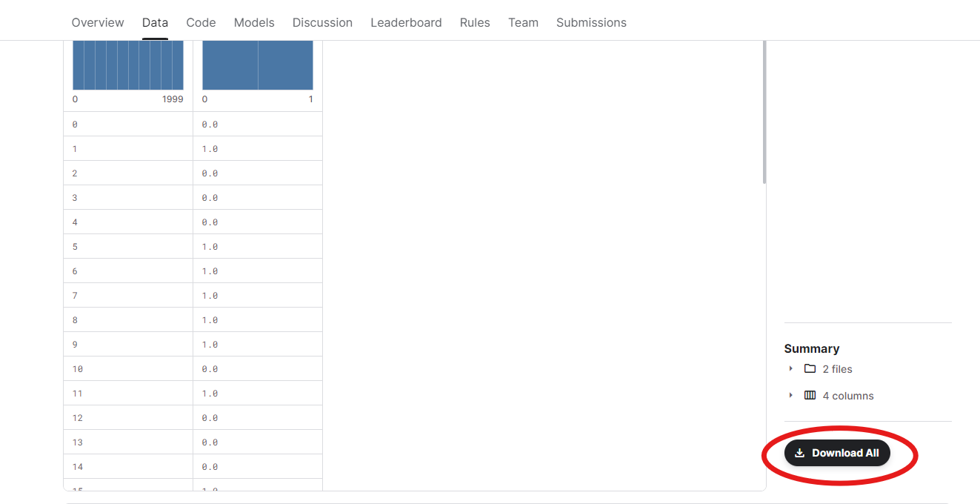The image size is (980, 504).
Task: Select the Data tab
Action: click(155, 22)
